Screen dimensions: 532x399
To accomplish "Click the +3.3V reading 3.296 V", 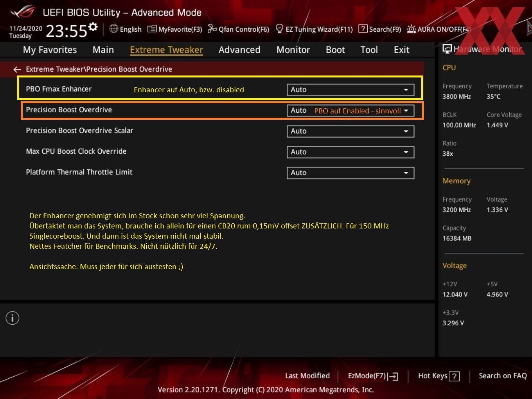I will [x=453, y=323].
